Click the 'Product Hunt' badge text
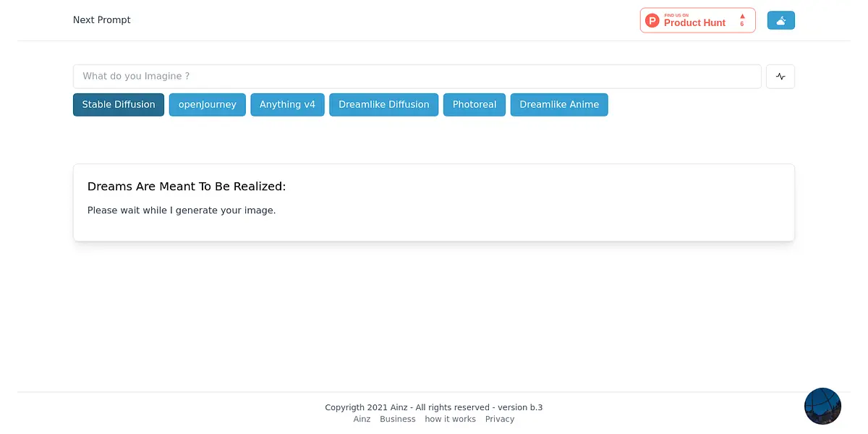Image resolution: width=868 pixels, height=434 pixels. point(694,23)
